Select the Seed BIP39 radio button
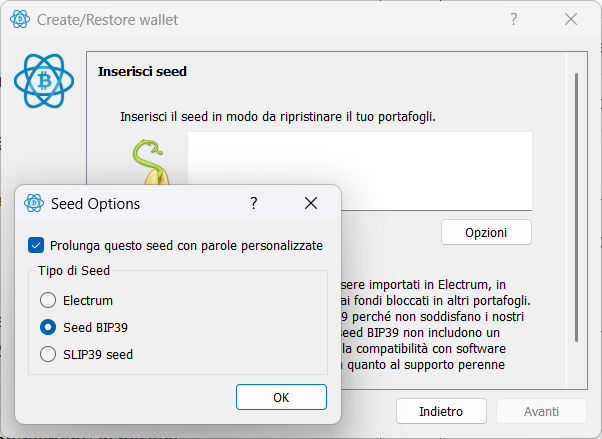Image resolution: width=602 pixels, height=439 pixels. (x=48, y=327)
